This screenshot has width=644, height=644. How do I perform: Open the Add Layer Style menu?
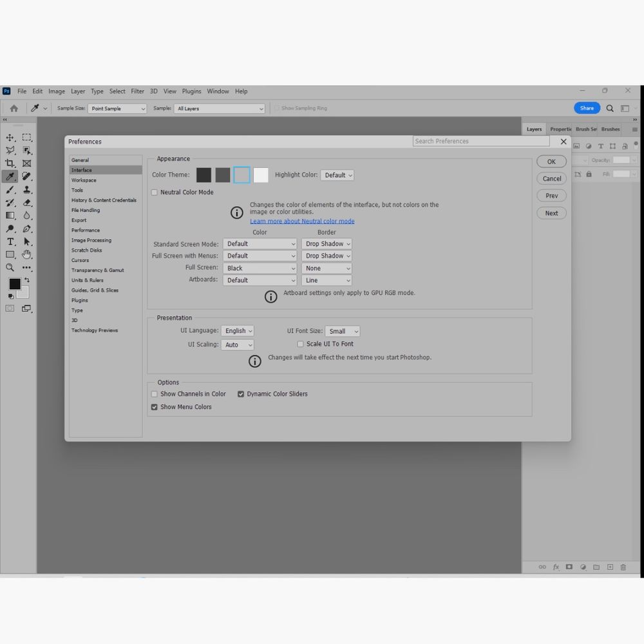coord(556,567)
